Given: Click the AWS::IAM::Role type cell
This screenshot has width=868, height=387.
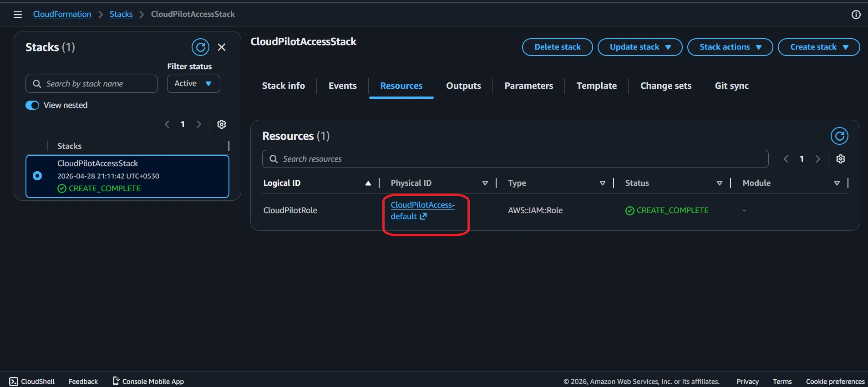Looking at the screenshot, I should (535, 210).
